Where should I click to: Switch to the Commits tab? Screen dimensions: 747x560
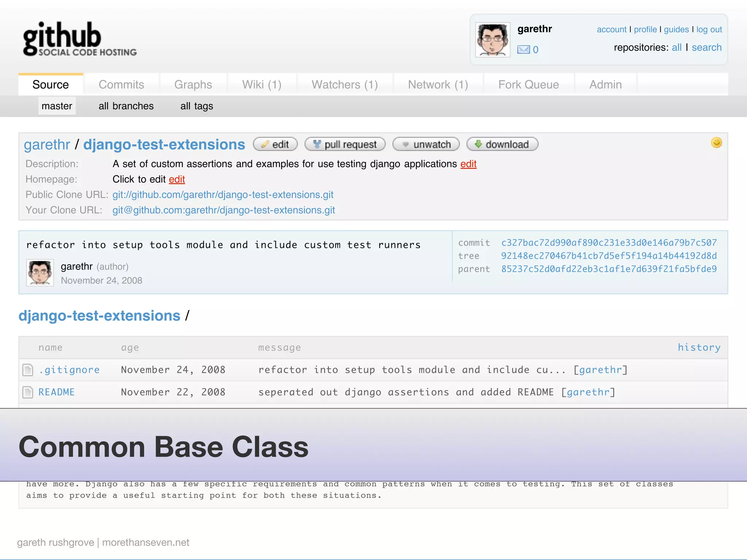point(121,85)
